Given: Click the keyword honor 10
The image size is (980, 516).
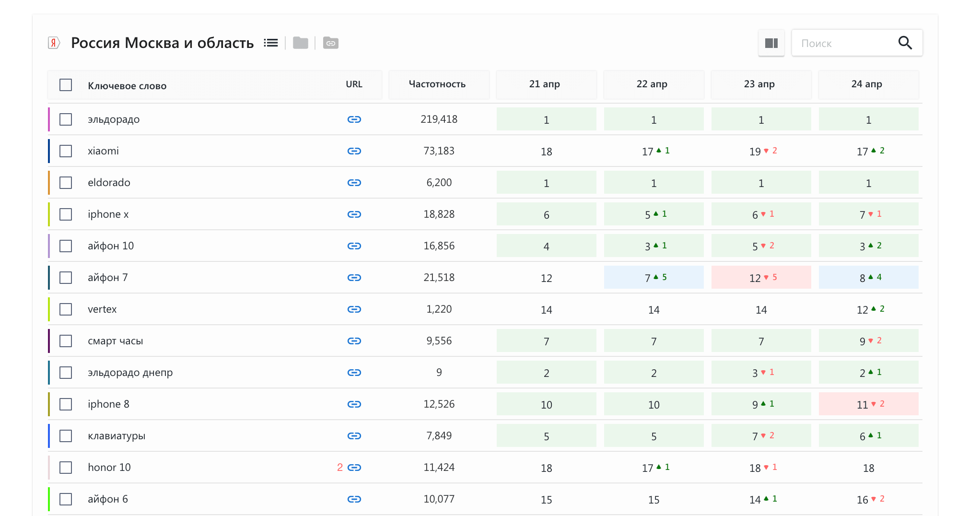Looking at the screenshot, I should coord(109,468).
